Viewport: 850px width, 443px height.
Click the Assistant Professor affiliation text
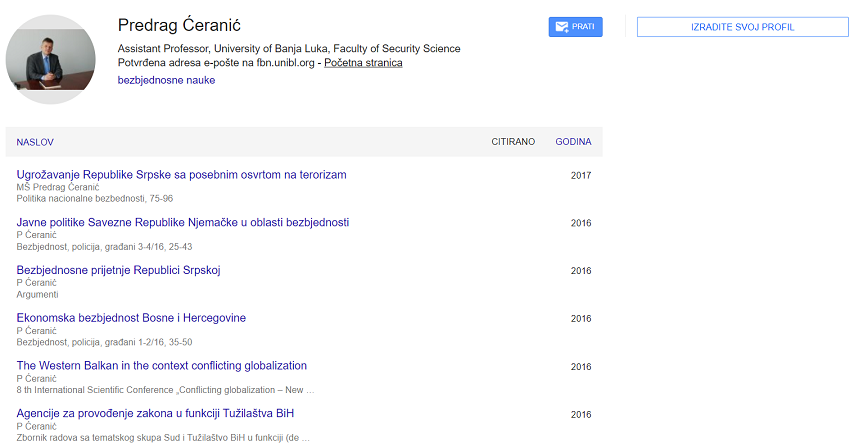pos(289,49)
